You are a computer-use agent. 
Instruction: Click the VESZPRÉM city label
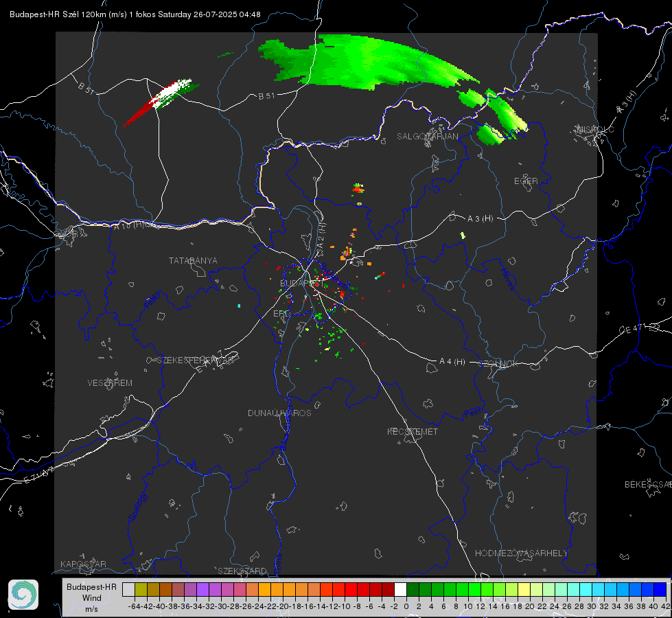pos(110,383)
